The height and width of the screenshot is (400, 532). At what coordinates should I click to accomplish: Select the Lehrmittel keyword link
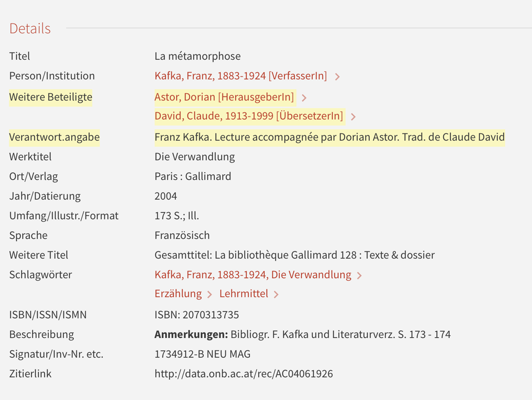(x=244, y=294)
